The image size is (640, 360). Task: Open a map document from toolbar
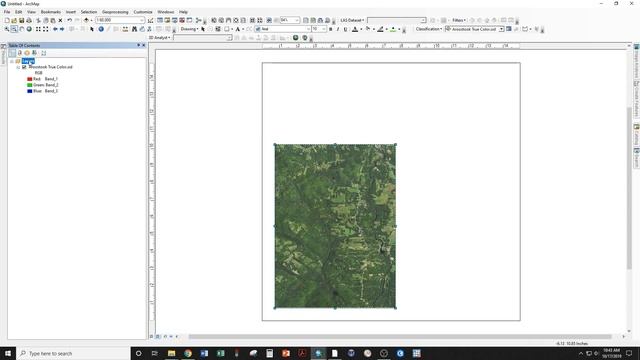[14, 20]
